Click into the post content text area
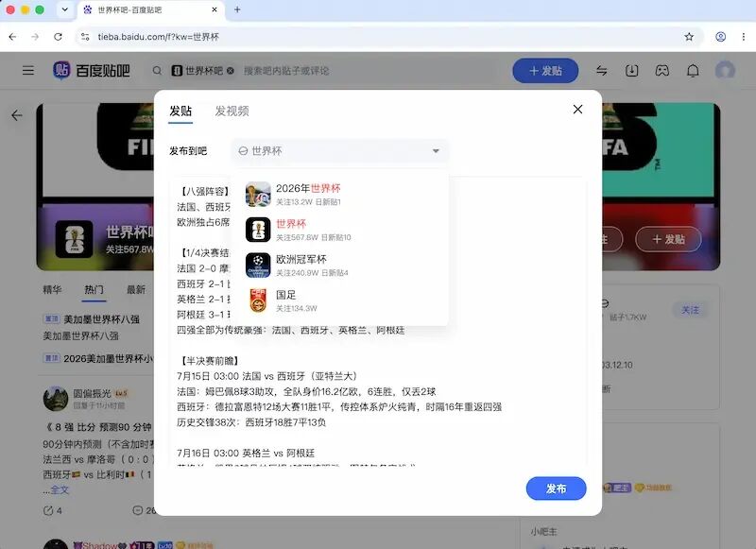Viewport: 756px width, 549px height. [379, 321]
